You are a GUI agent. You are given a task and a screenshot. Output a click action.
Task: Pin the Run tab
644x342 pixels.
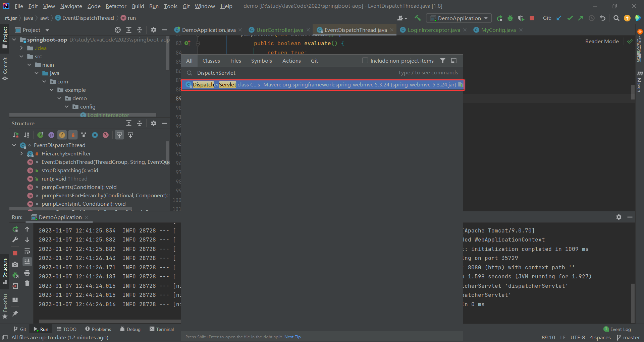coord(15,314)
